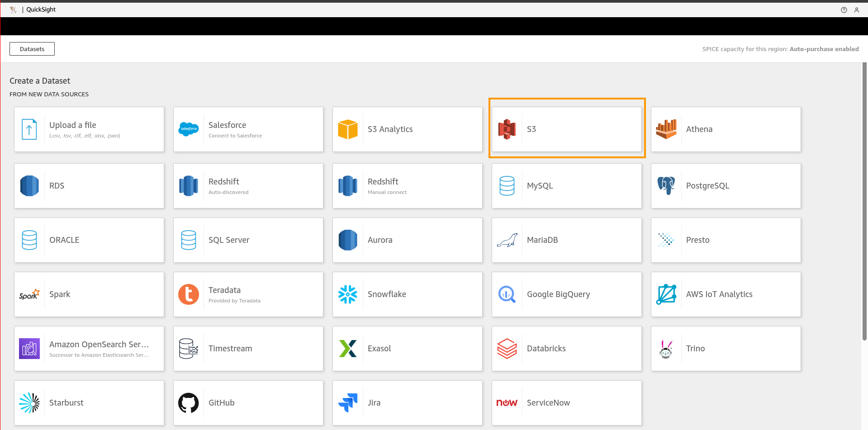Select the Auto-discovered Redshift text
Image resolution: width=868 pixels, height=430 pixels.
[x=228, y=192]
